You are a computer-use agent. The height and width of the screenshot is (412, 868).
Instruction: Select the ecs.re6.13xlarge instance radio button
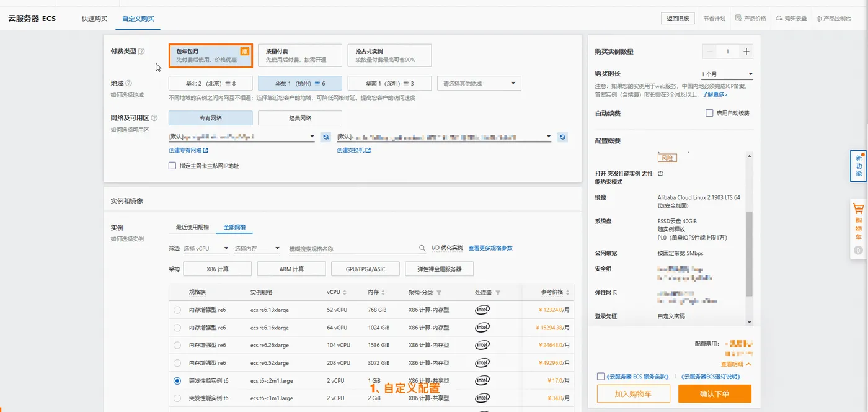click(178, 310)
